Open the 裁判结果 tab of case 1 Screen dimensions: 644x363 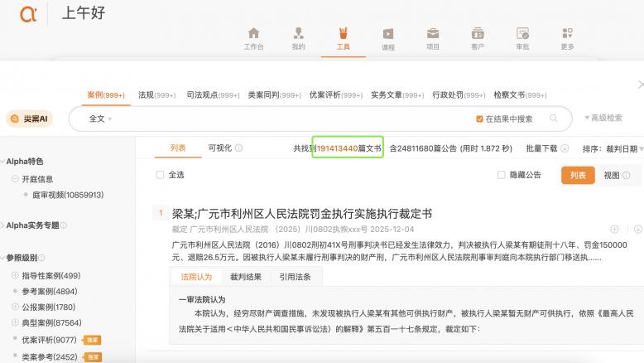246,277
